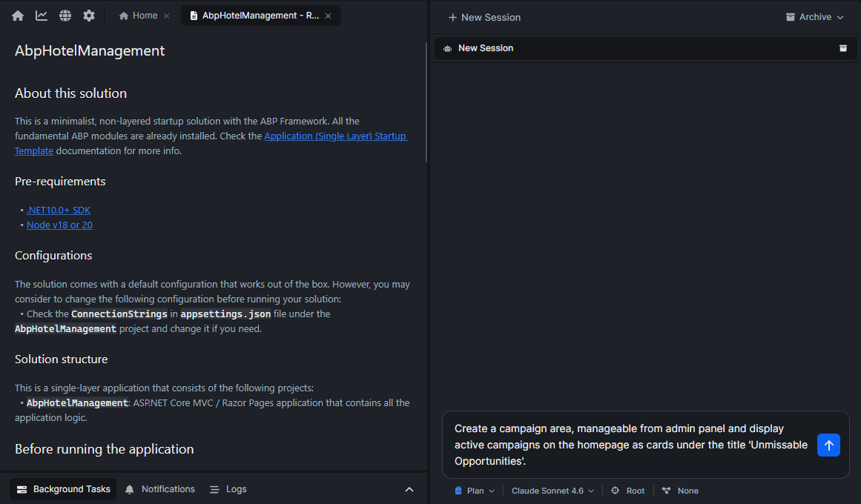Open the .NET10.0+ SDK link
This screenshot has height=504, width=861.
59,210
